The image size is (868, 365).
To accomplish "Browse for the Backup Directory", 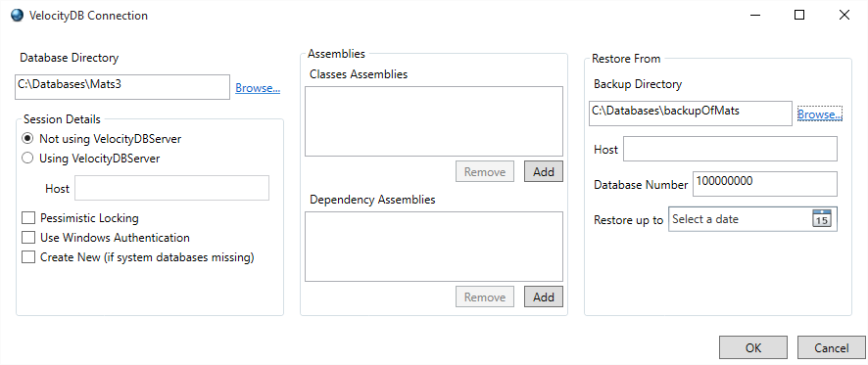I will [x=819, y=114].
